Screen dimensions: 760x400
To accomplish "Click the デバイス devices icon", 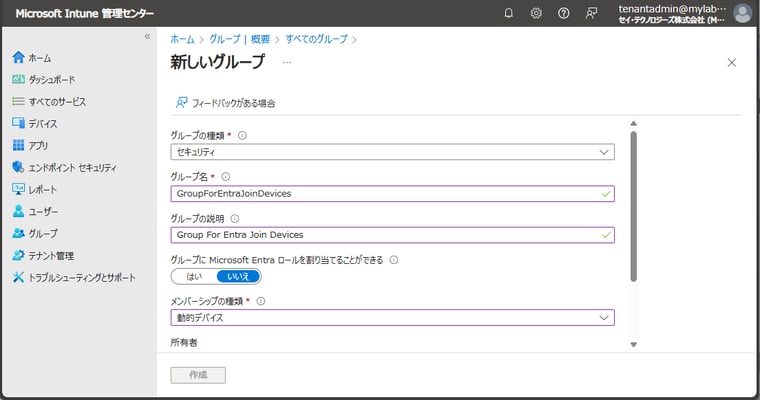I will pyautogui.click(x=18, y=123).
